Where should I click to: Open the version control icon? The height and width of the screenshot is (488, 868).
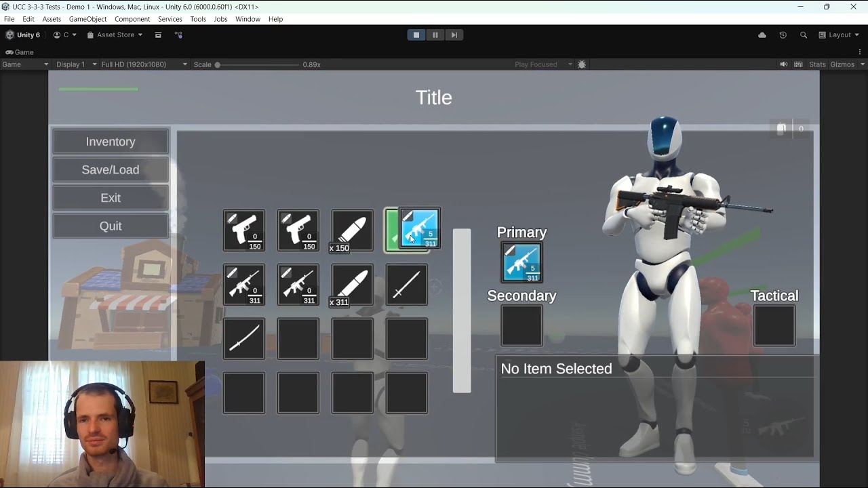pyautogui.click(x=178, y=35)
